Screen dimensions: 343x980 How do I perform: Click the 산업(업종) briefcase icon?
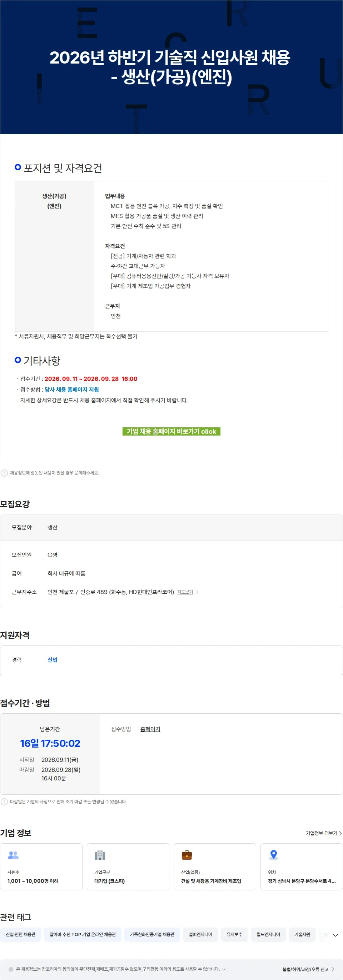[x=187, y=855]
